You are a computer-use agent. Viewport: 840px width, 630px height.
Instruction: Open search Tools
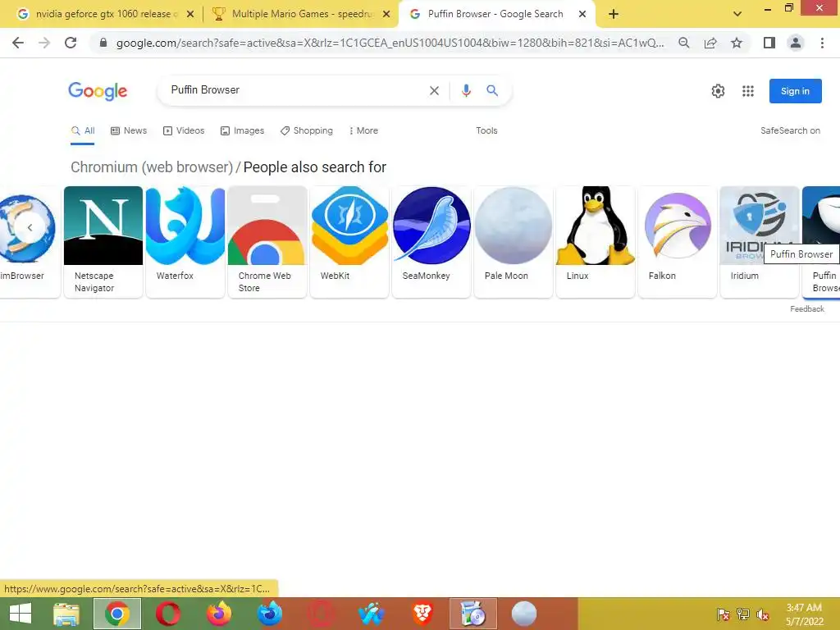point(486,130)
